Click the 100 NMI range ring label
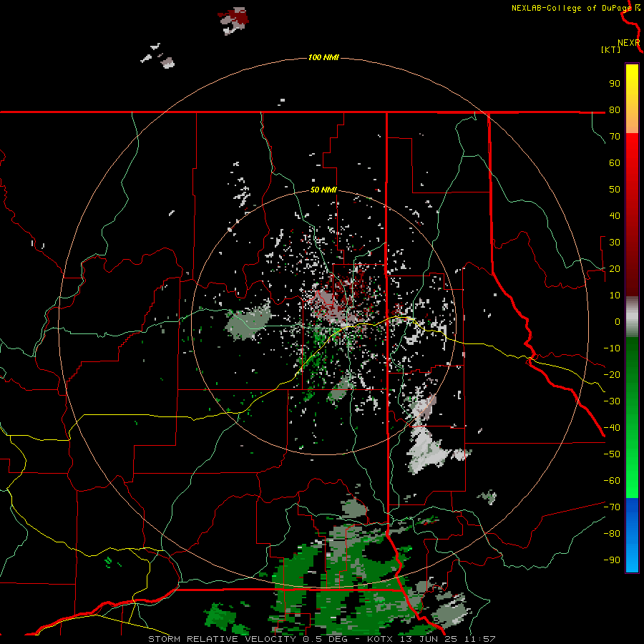 coord(323,57)
